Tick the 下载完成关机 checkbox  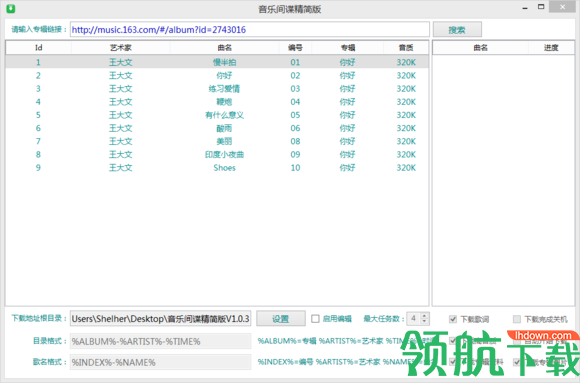517,319
